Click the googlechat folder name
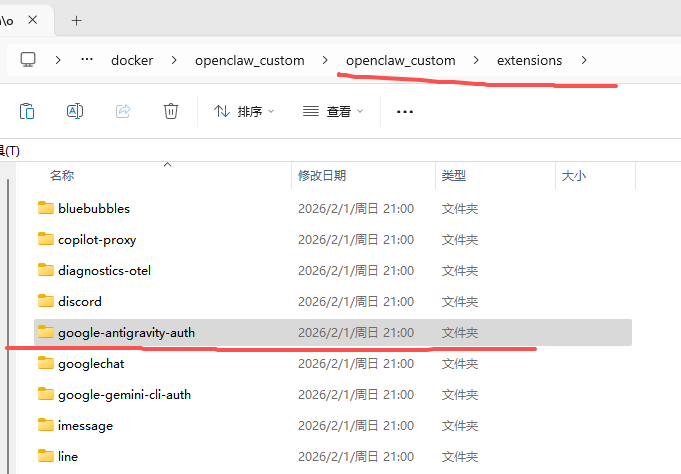The width and height of the screenshot is (681, 474). click(x=91, y=364)
